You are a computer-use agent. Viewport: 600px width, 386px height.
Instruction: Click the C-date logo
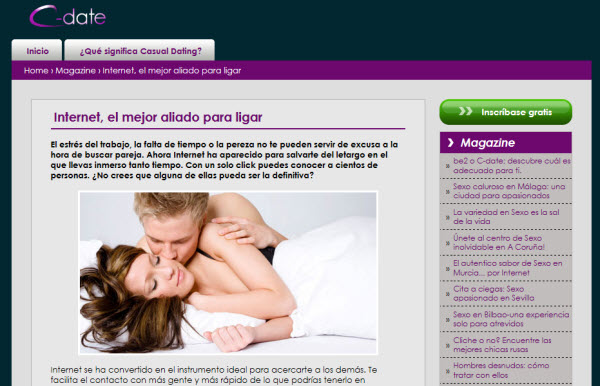click(67, 16)
